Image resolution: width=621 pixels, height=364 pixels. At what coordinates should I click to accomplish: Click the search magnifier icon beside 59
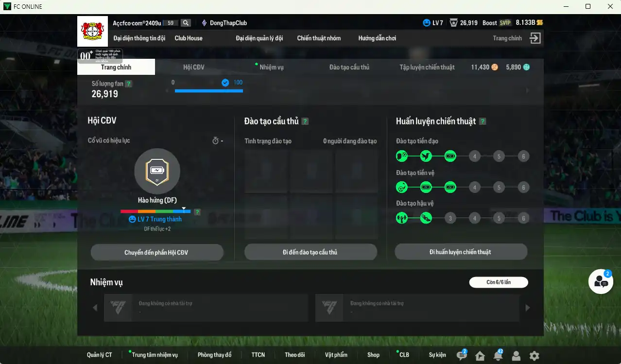[186, 23]
